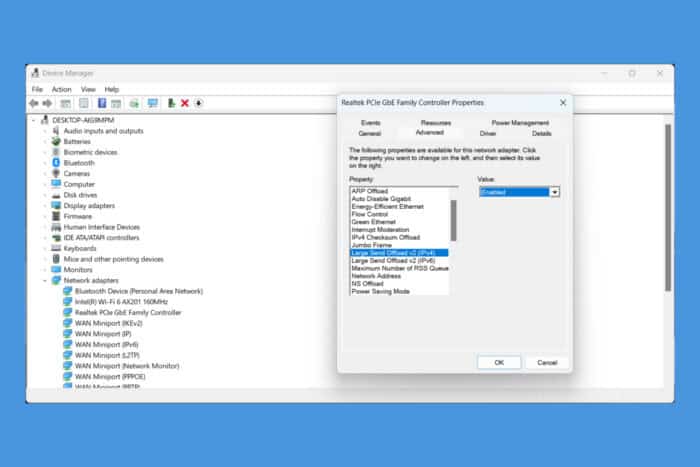Expand the Monitors node arrow
700x467 pixels.
tap(45, 270)
